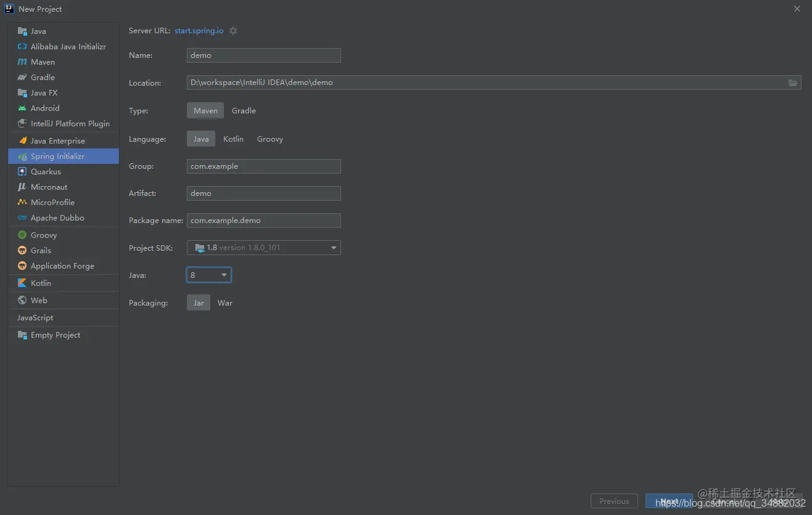Click the Gradle elephant icon in sidebar
812x515 pixels.
tap(22, 77)
